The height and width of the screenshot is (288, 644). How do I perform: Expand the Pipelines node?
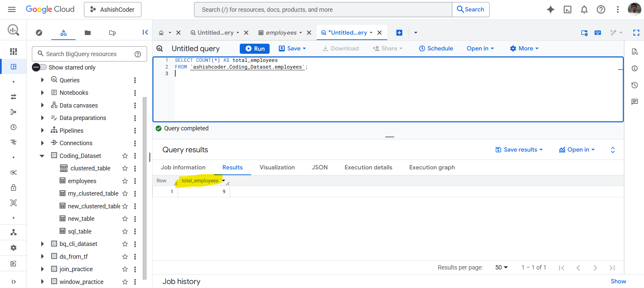(x=42, y=130)
